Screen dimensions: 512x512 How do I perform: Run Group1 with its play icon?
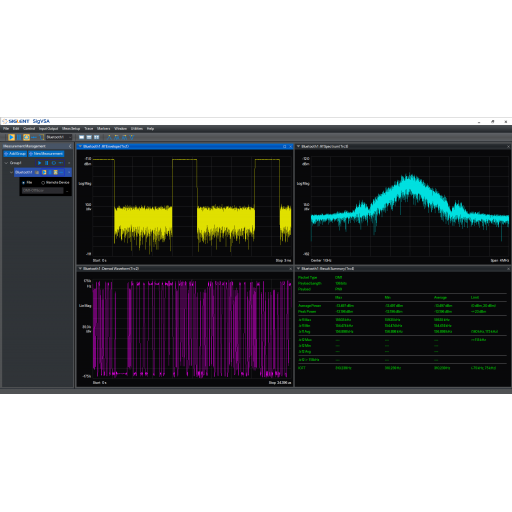coord(39,163)
